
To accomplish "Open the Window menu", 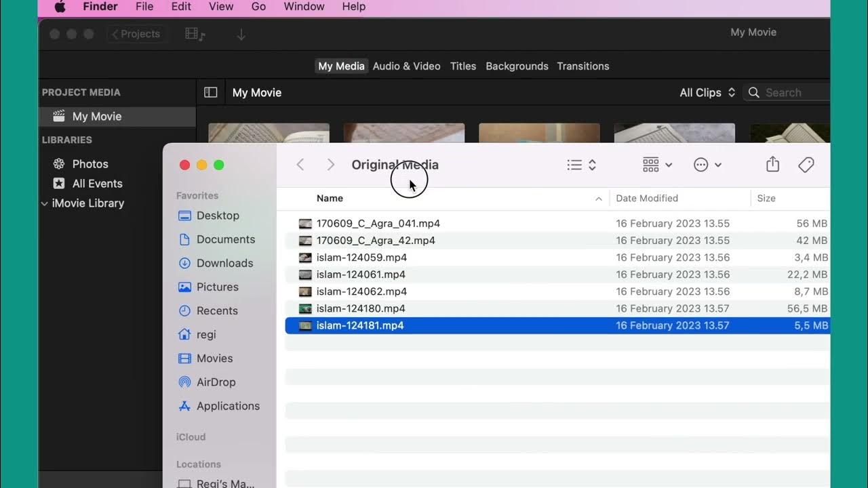I will click(x=304, y=7).
